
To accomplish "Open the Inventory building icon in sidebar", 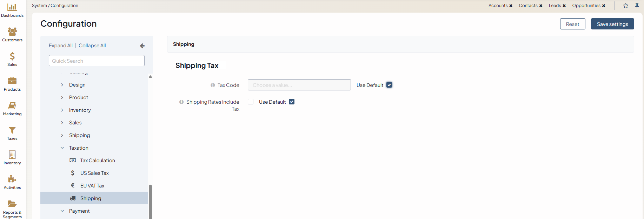I will pos(12,155).
